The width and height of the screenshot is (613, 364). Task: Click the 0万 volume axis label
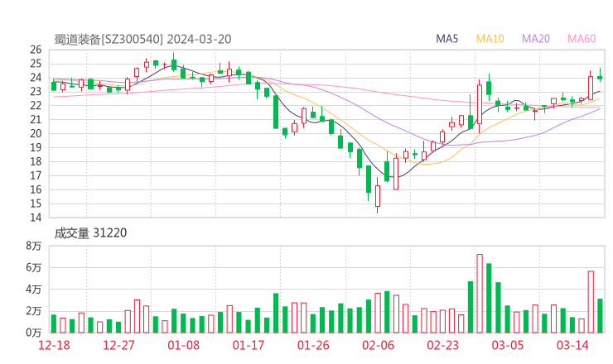34,333
